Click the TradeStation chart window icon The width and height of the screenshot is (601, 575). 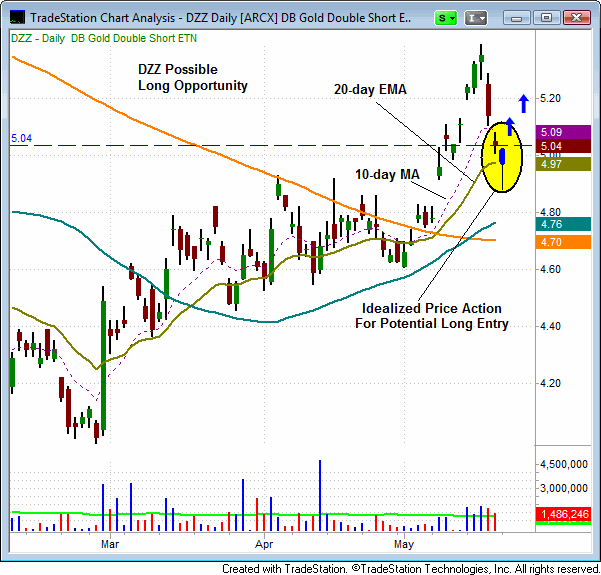click(17, 17)
